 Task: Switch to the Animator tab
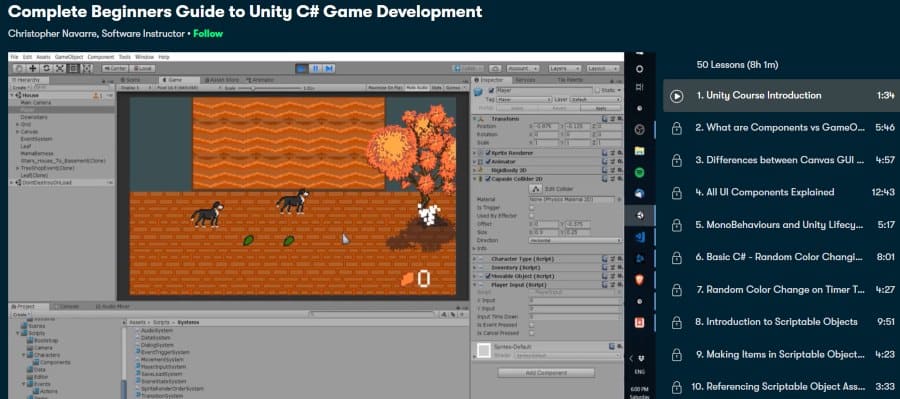[260, 80]
